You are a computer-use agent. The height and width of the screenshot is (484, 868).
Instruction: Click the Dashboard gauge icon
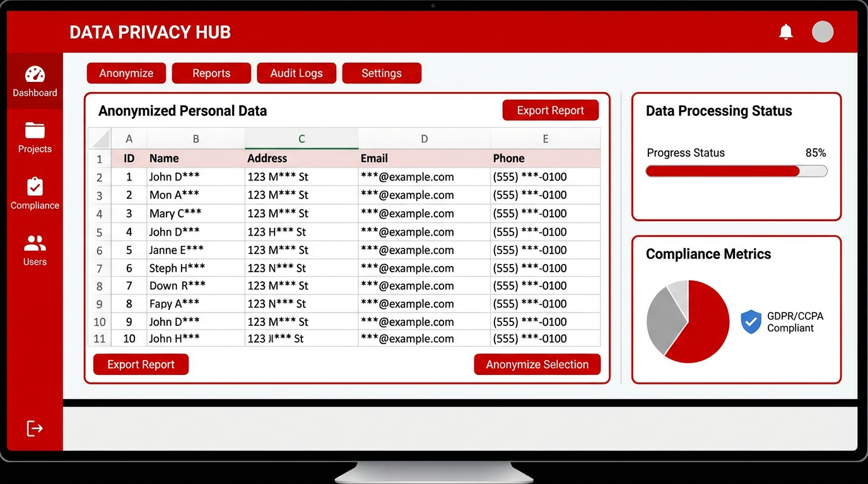pyautogui.click(x=35, y=74)
